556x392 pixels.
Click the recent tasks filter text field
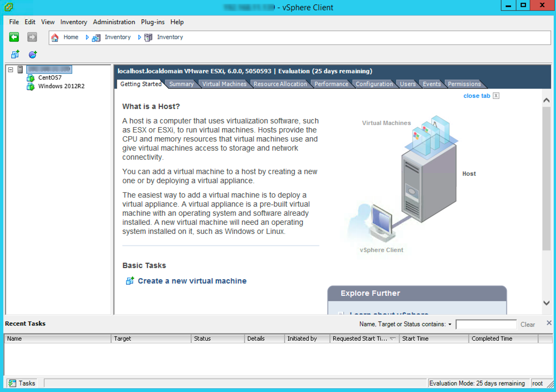[x=486, y=324]
